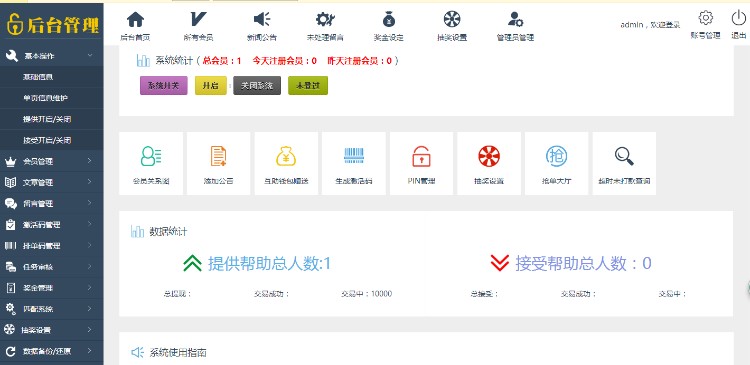
Task: Click the book icon beside 文章管理
Action: point(10,182)
